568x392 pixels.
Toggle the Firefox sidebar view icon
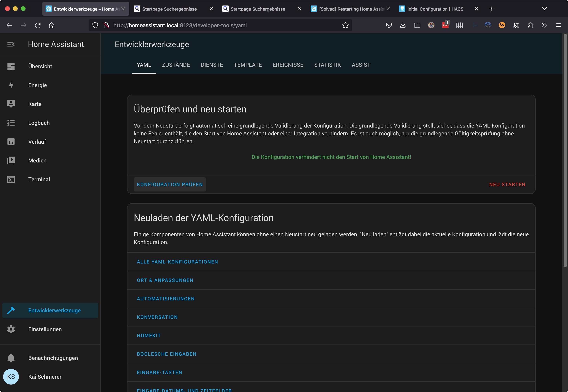417,25
